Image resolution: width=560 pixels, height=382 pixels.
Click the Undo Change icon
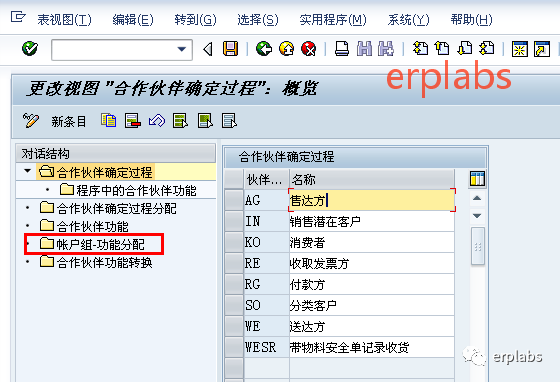click(157, 121)
